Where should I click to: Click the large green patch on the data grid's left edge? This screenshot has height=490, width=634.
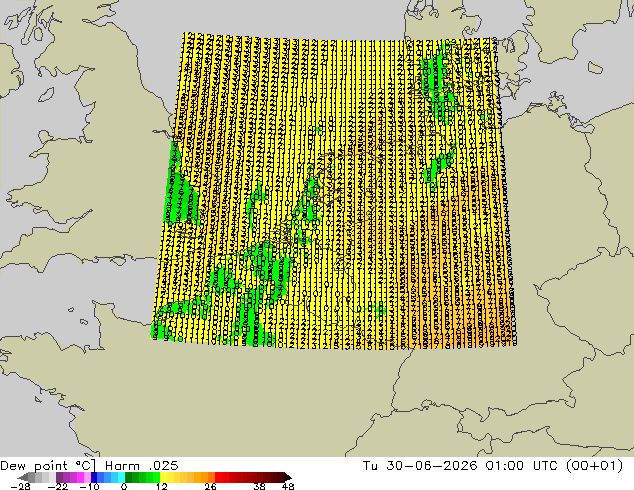(181, 202)
